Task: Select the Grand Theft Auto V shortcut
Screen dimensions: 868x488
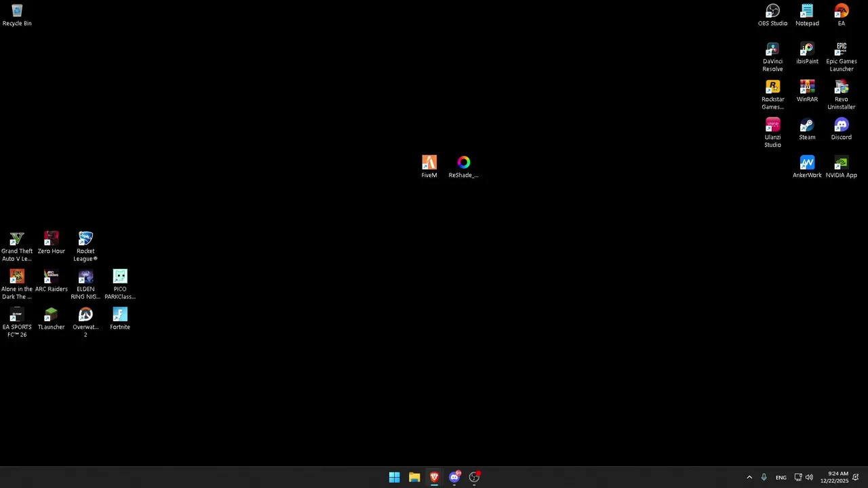Action: [x=17, y=247]
